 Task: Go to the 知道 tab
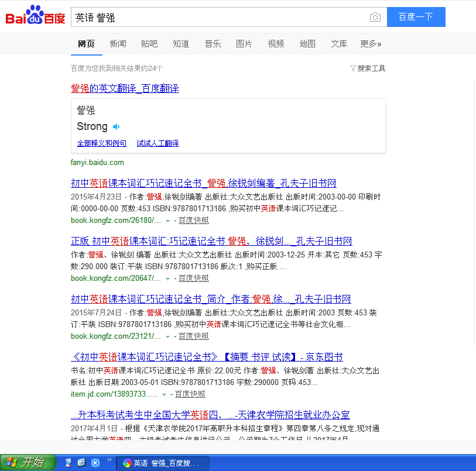181,44
